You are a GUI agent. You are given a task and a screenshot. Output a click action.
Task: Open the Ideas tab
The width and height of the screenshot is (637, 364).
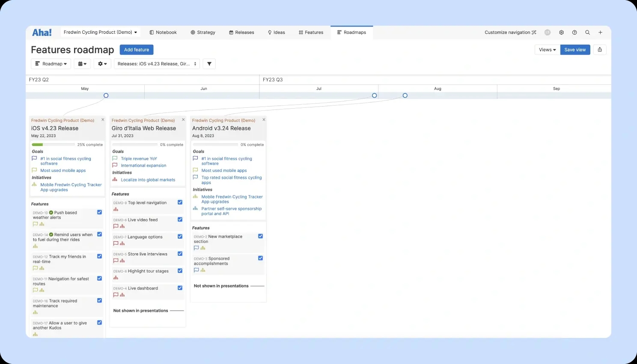[276, 33]
